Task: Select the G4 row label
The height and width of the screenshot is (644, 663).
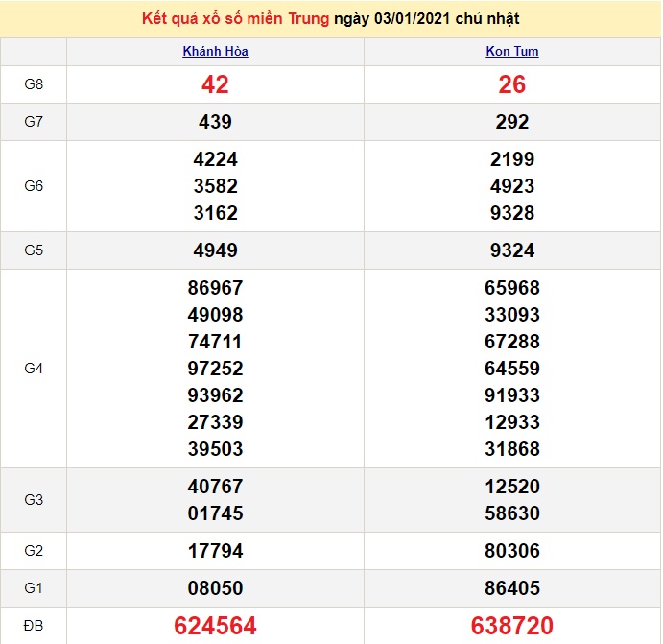Action: (34, 369)
